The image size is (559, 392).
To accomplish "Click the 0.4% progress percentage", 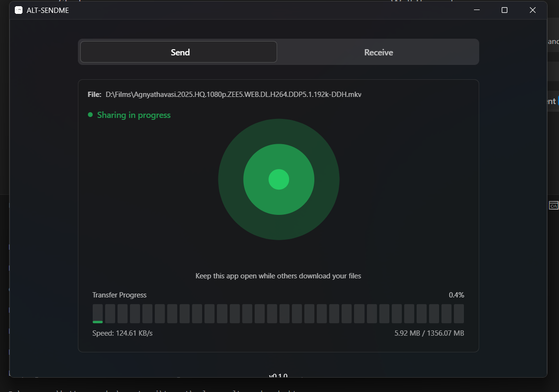I will pyautogui.click(x=457, y=295).
